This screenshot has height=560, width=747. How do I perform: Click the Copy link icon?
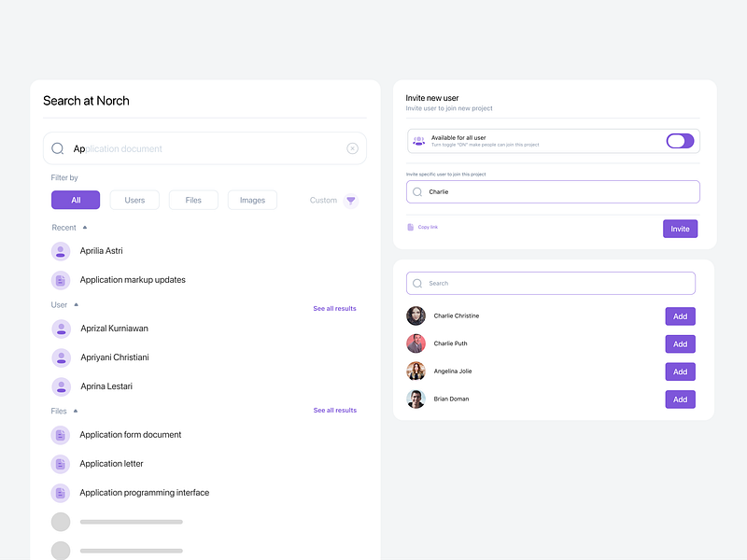pos(411,227)
